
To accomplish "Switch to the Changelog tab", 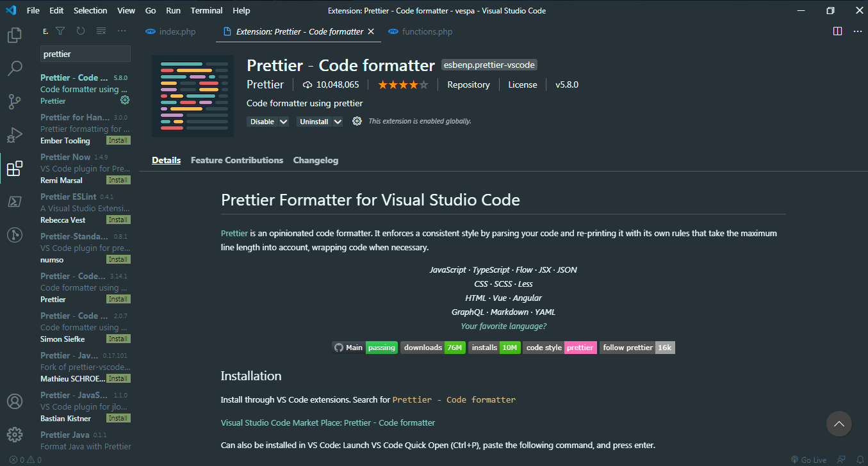I will 316,160.
